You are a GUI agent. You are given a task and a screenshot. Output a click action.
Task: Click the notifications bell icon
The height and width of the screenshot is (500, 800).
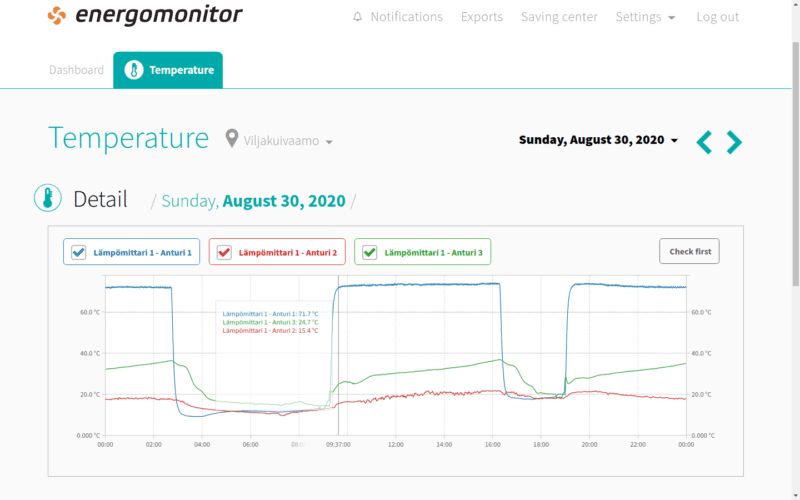(x=358, y=17)
